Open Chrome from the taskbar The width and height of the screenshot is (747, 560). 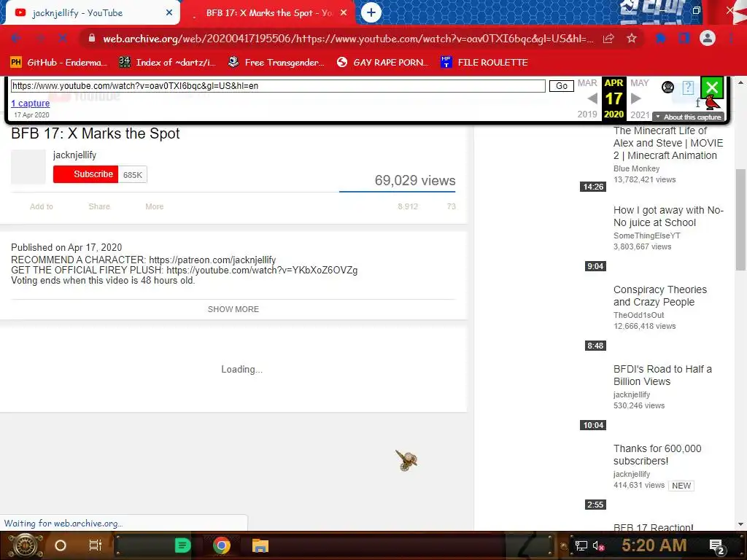click(222, 545)
